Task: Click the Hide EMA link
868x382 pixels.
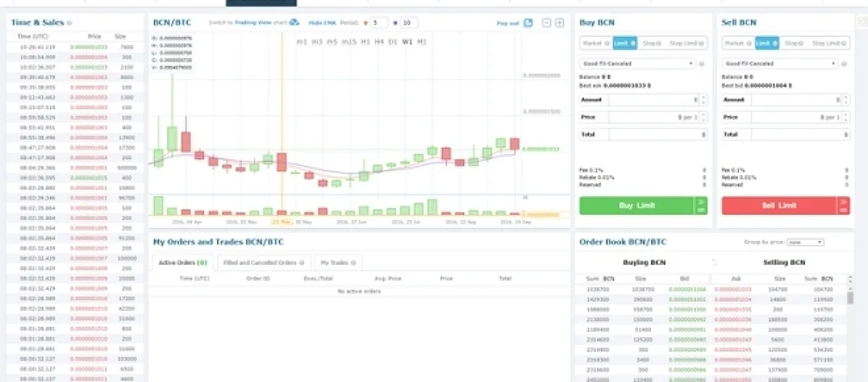Action: [322, 23]
